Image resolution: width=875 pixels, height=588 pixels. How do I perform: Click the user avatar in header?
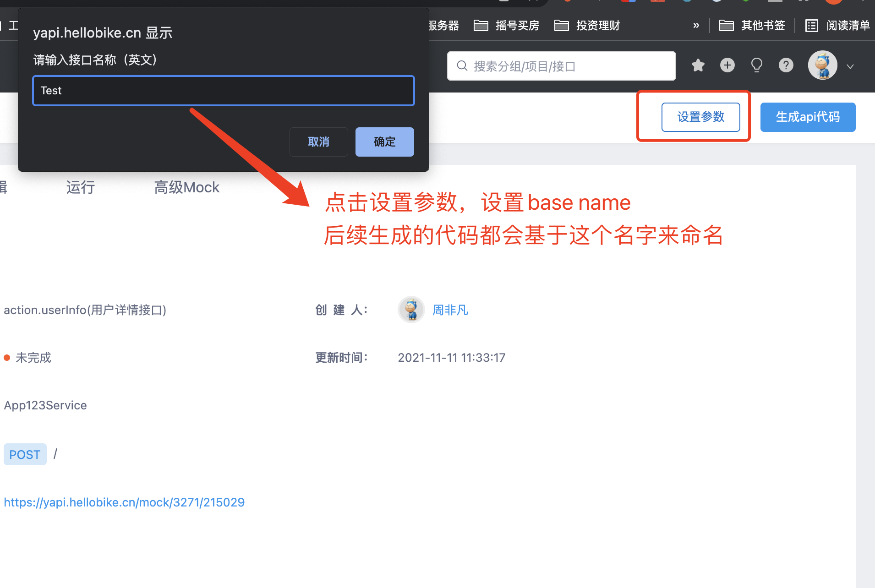(x=822, y=65)
